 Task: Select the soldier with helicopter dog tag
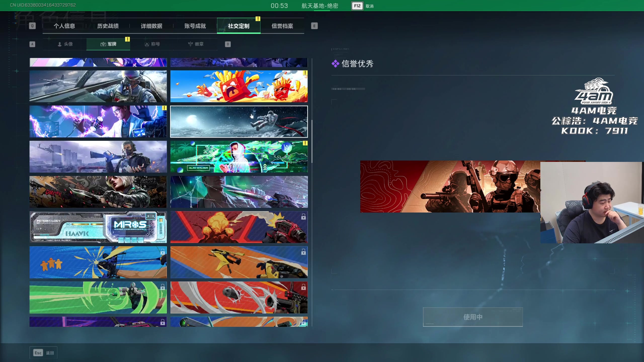tap(98, 157)
